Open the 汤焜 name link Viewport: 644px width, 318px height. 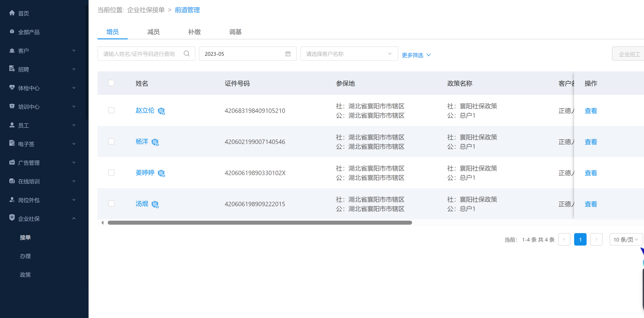click(142, 204)
